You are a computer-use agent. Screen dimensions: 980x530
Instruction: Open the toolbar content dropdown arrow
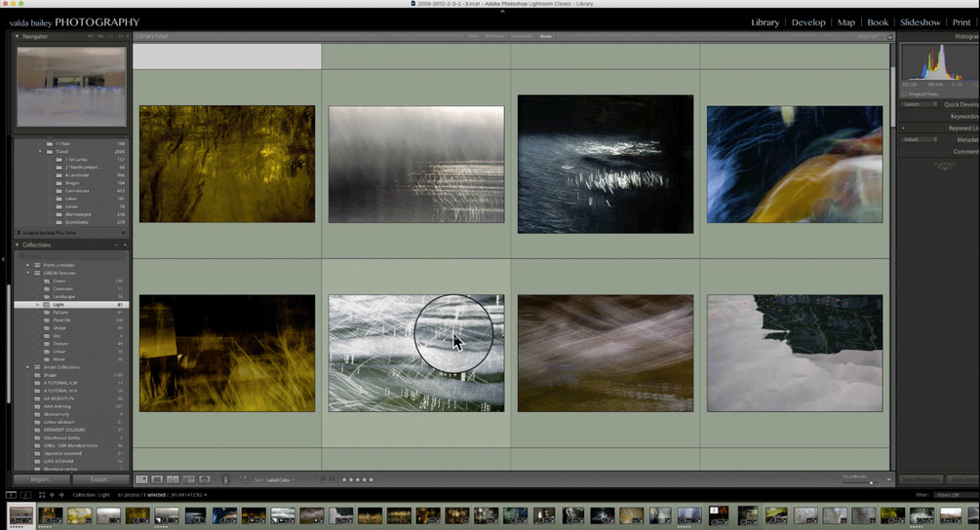(x=888, y=480)
